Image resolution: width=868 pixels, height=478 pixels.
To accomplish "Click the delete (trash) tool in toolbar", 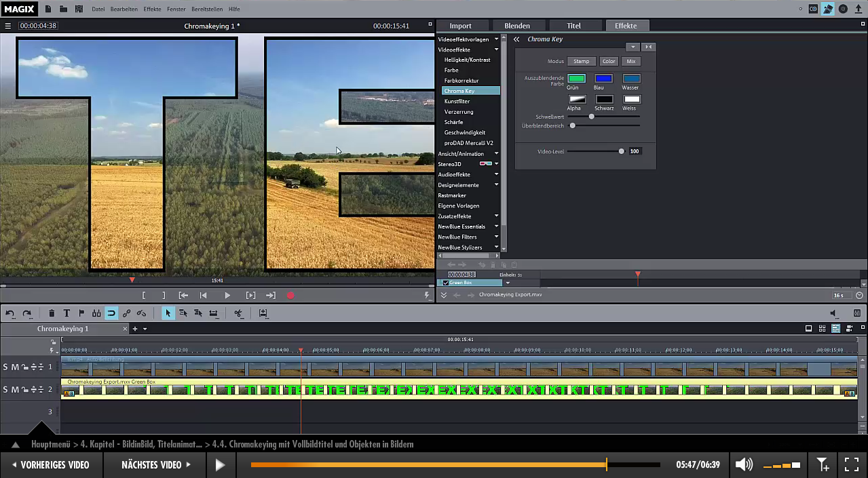I will click(52, 313).
